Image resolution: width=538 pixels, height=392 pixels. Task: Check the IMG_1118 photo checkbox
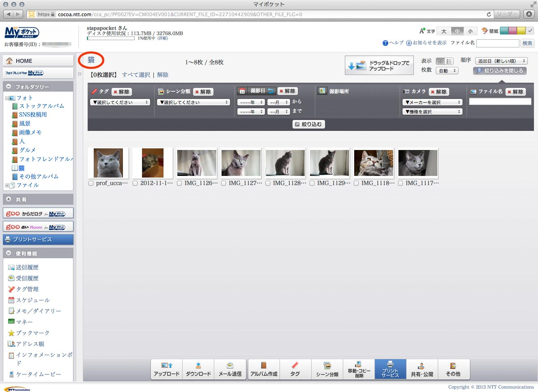[357, 183]
